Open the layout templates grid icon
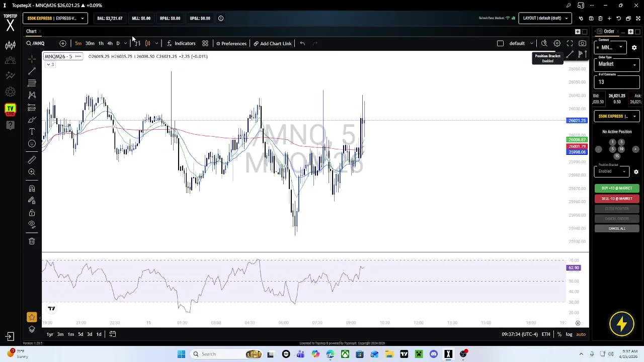Screen dimensions: 644x362 click(205, 43)
